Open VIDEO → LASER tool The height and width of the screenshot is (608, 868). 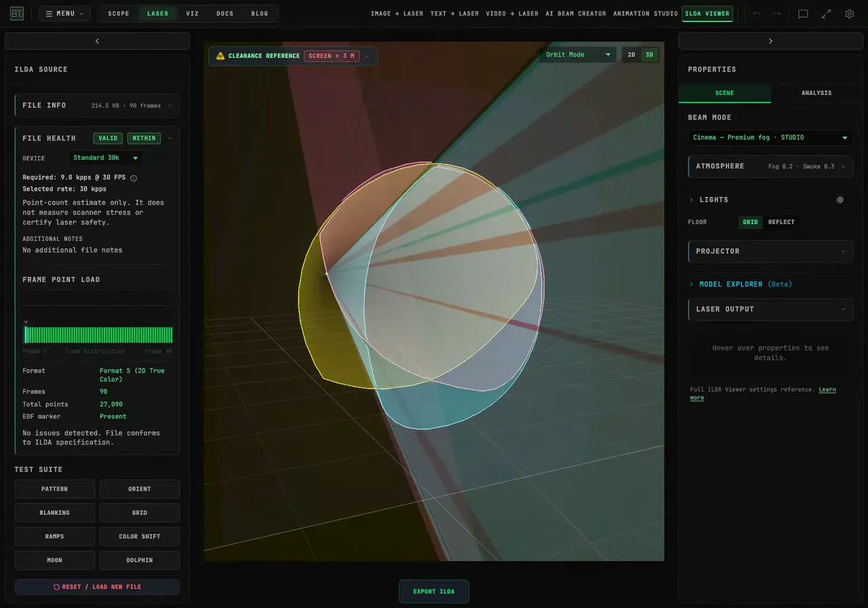click(x=512, y=14)
